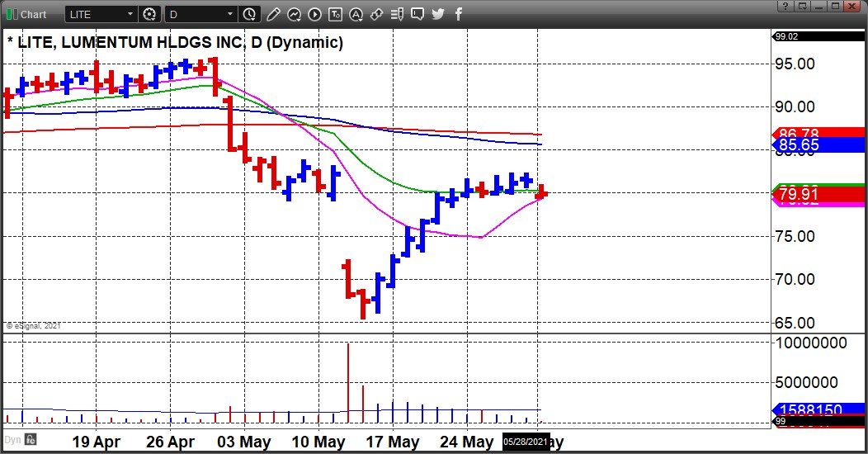The image size is (868, 454).
Task: Select the pencil drawing tool
Action: (273, 14)
